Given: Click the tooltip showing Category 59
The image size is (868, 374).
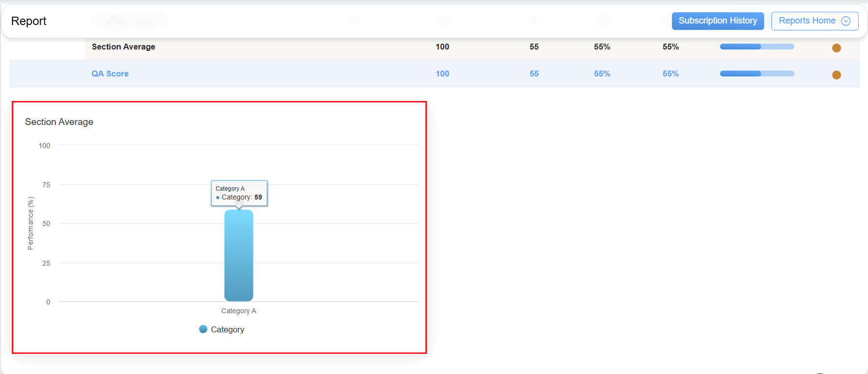Looking at the screenshot, I should tap(239, 193).
